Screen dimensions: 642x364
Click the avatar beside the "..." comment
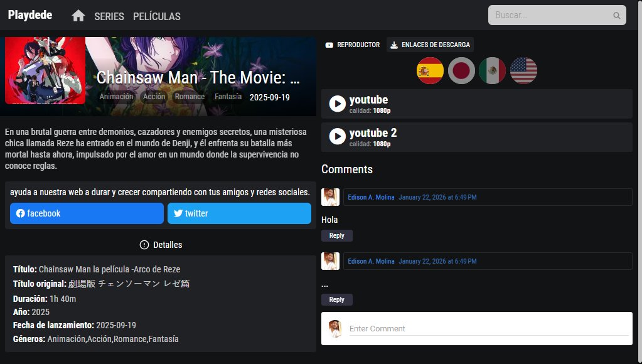pos(331,261)
